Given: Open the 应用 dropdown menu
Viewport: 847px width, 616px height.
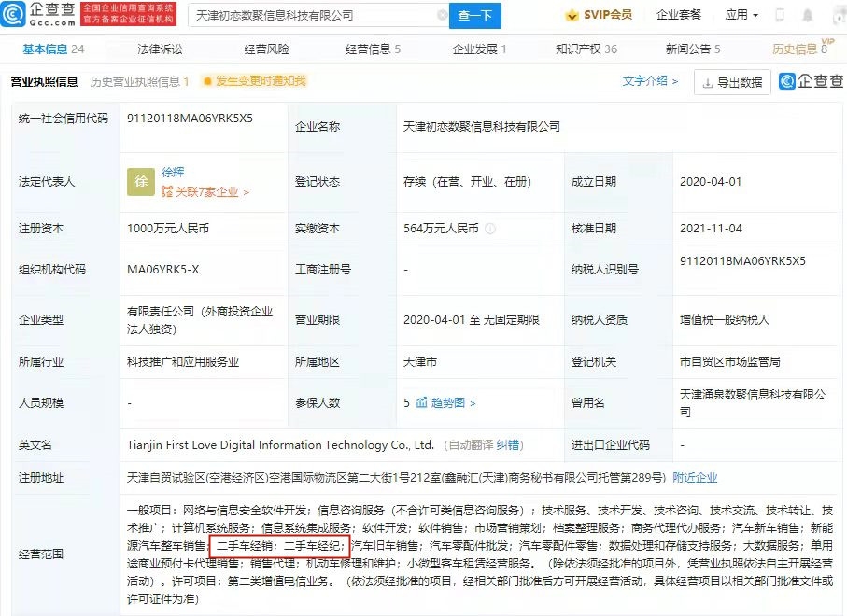Looking at the screenshot, I should pyautogui.click(x=741, y=15).
